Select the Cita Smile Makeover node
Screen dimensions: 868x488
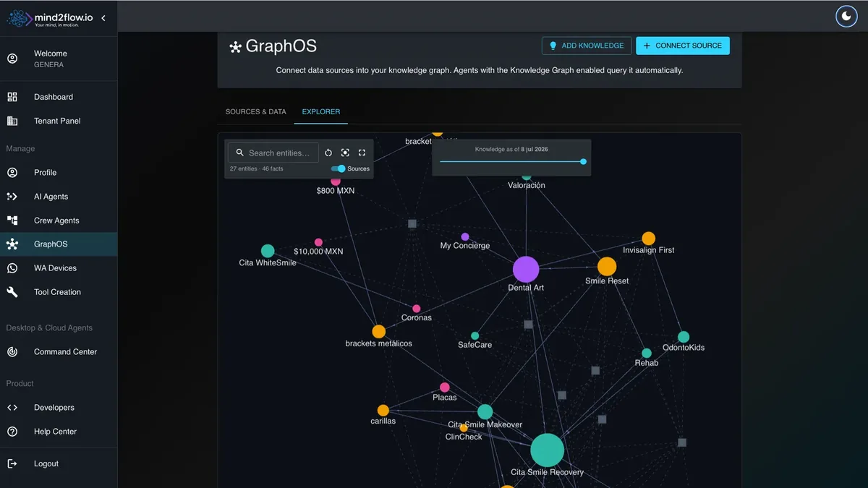pyautogui.click(x=485, y=412)
